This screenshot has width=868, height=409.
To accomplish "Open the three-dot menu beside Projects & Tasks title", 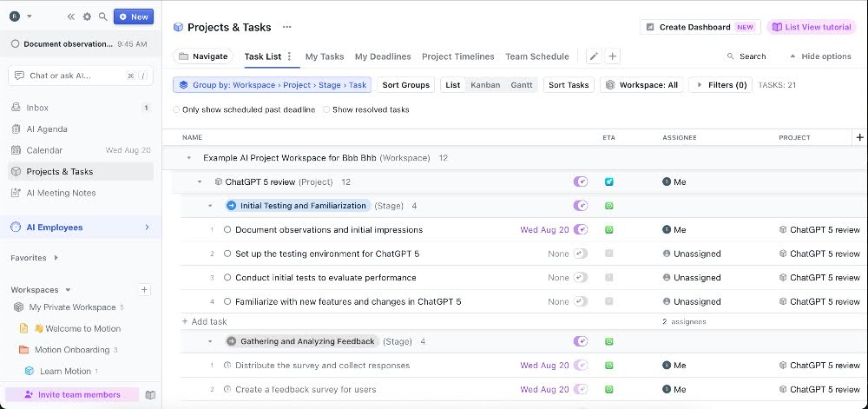I will (286, 27).
